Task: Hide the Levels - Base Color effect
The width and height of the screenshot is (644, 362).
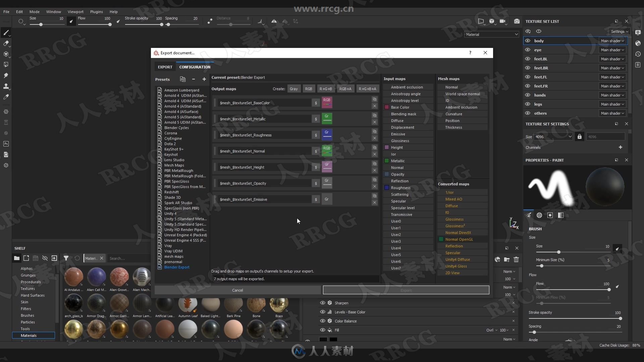Action: tap(322, 312)
